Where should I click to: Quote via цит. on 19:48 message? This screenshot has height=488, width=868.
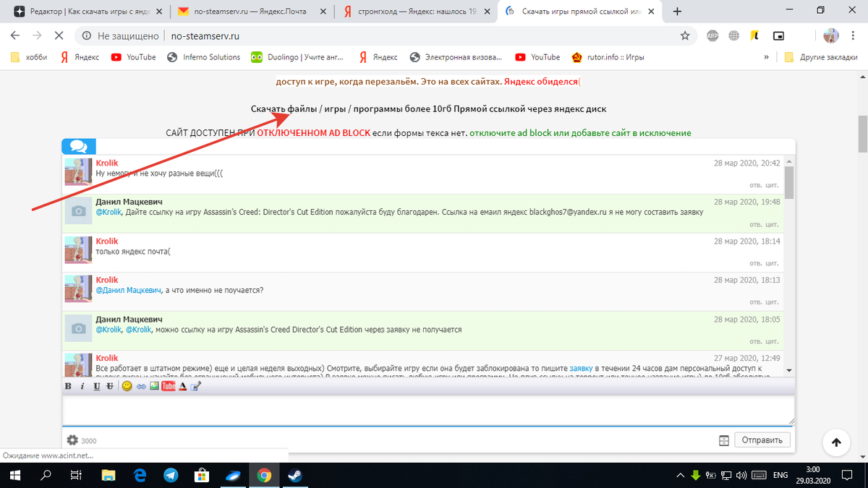(x=774, y=224)
